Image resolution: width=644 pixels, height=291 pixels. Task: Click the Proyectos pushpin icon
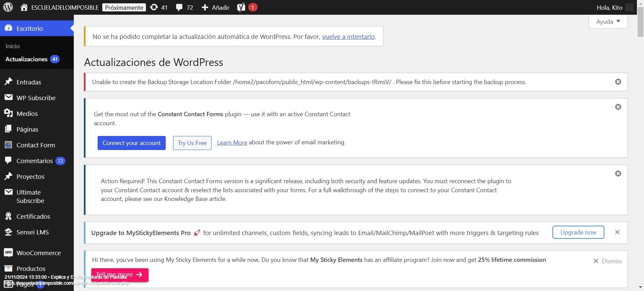click(x=8, y=176)
